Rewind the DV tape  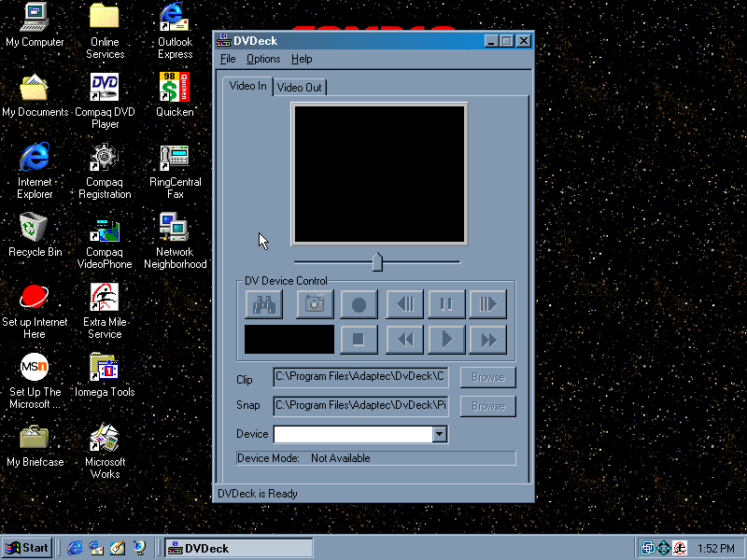405,340
